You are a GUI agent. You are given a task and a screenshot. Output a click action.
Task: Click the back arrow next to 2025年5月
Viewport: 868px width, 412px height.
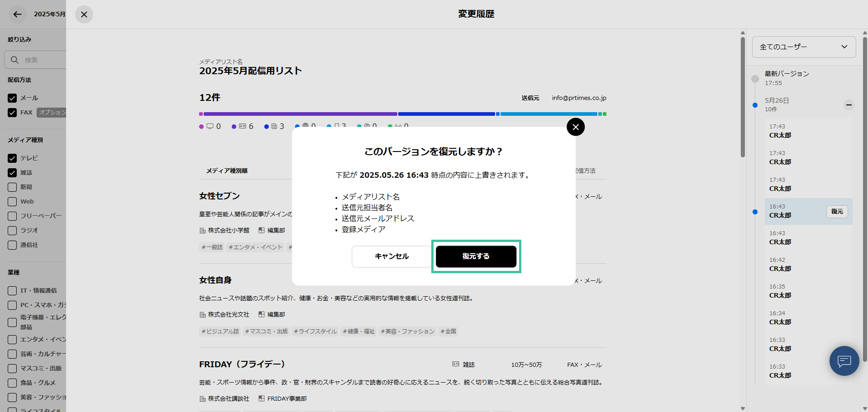coord(17,14)
